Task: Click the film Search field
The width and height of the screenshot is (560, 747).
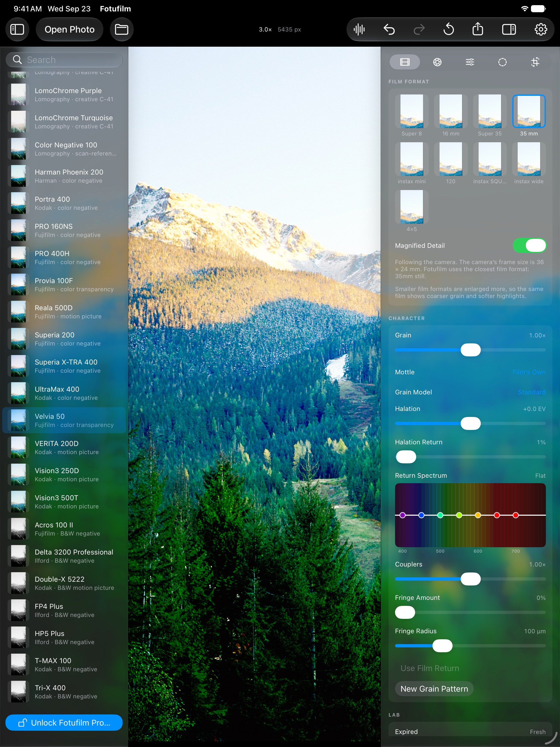Action: pyautogui.click(x=64, y=60)
